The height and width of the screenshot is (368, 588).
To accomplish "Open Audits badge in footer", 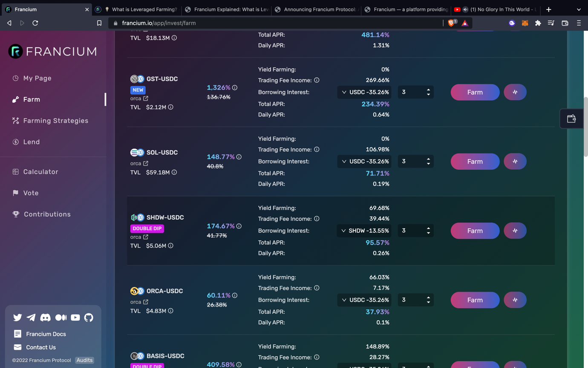I will 84,360.
